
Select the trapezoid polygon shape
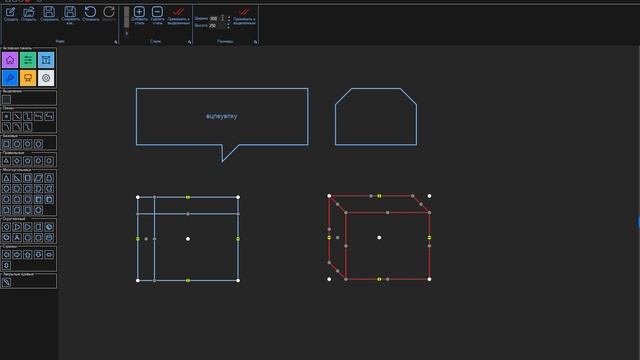(x=49, y=178)
